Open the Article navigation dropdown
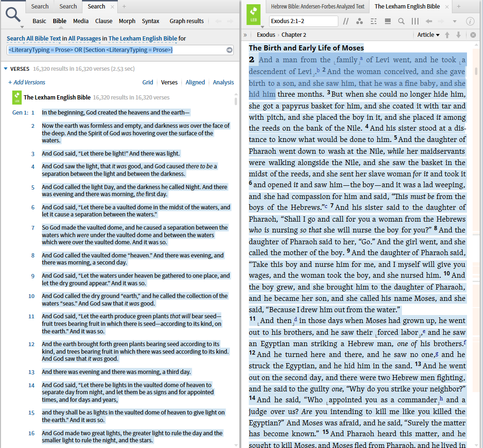 [428, 35]
